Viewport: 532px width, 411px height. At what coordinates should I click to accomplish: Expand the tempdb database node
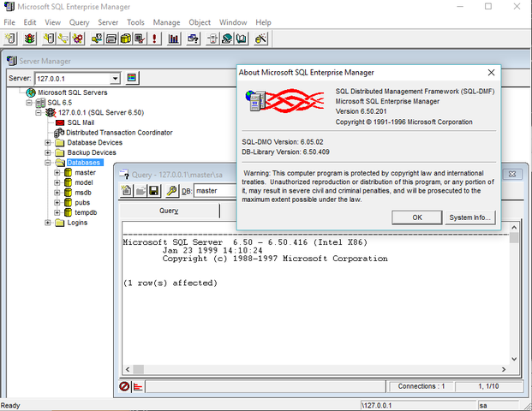coord(57,212)
